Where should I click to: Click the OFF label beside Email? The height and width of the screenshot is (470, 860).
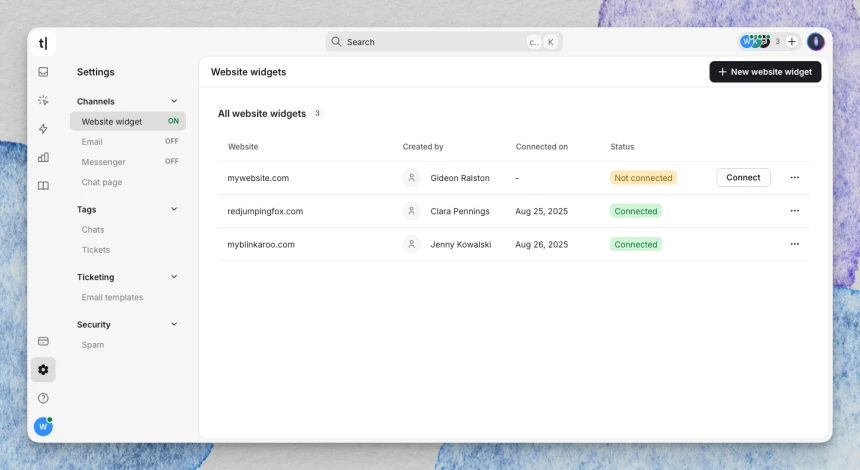[x=172, y=141]
